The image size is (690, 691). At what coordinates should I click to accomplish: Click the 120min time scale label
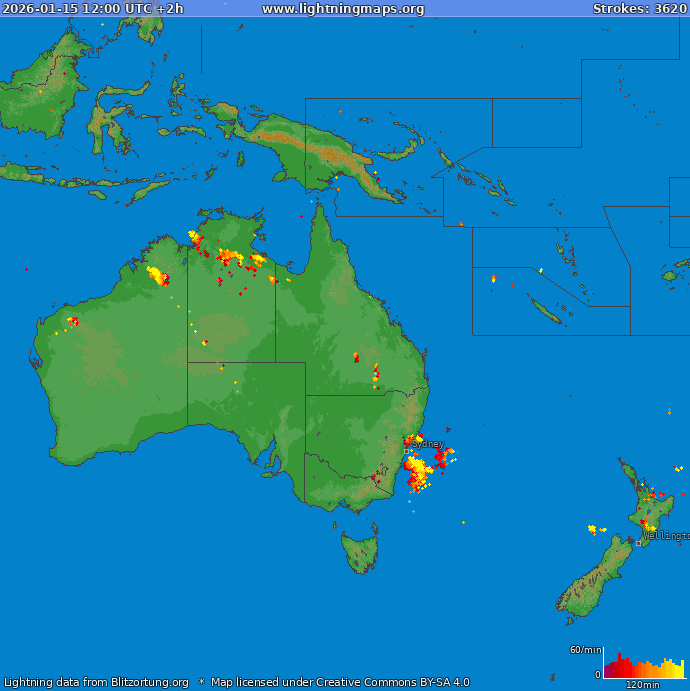(x=643, y=685)
